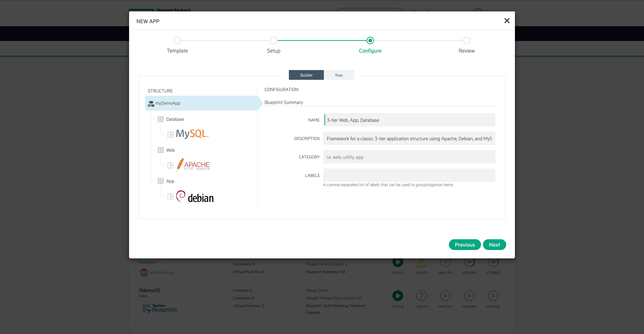The width and height of the screenshot is (644, 334).
Task: Switch to the Raw tab
Action: point(339,75)
